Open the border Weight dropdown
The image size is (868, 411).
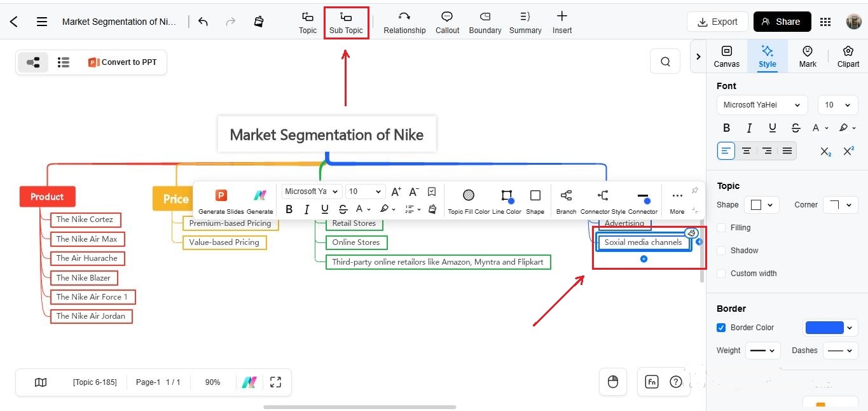coord(762,351)
